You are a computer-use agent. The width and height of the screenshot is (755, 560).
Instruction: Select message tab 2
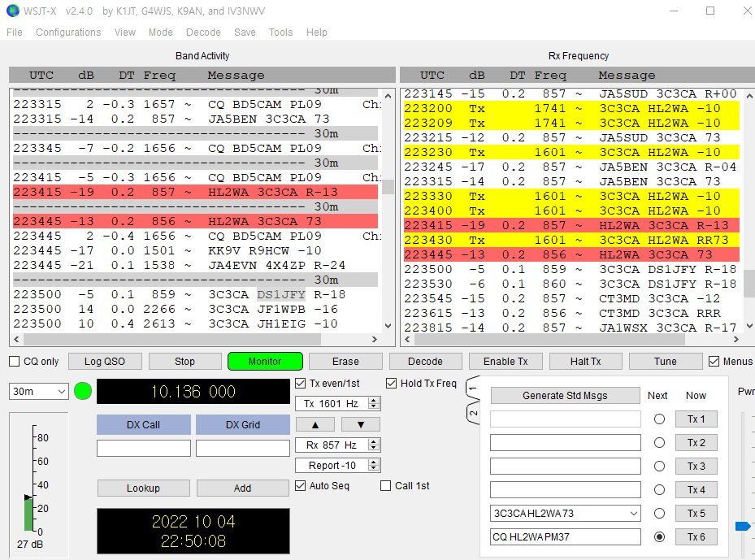[473, 414]
